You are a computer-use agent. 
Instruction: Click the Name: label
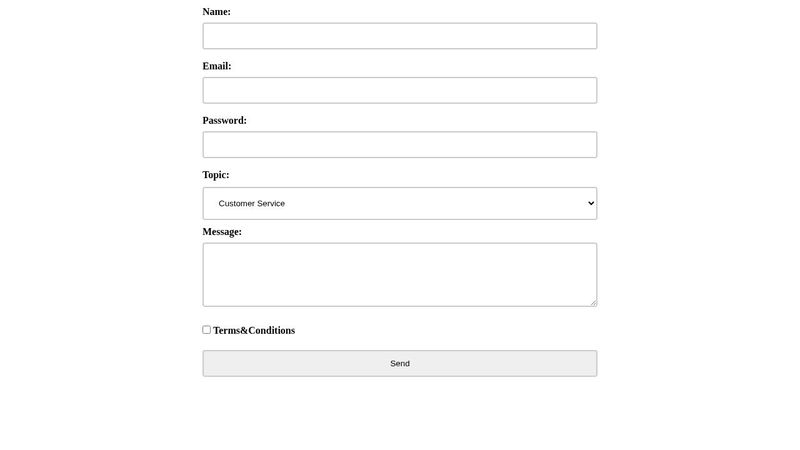point(217,12)
